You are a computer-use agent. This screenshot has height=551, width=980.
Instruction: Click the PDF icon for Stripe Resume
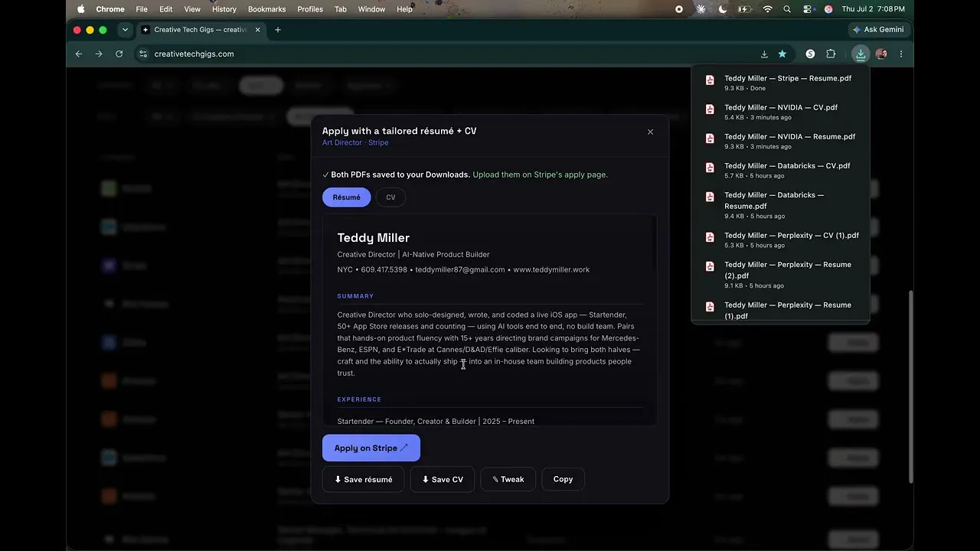710,80
